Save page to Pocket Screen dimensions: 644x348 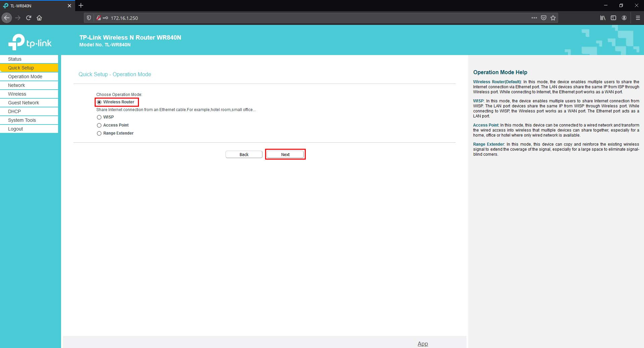click(x=544, y=18)
